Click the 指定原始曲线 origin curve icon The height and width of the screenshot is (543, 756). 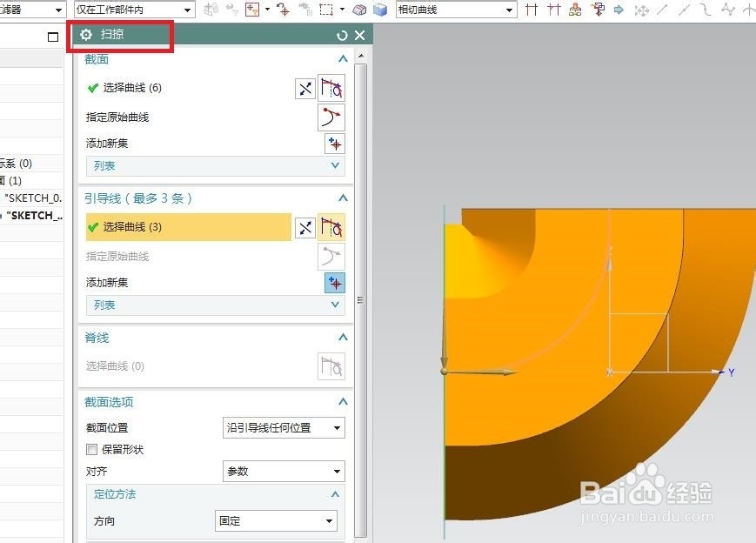pos(331,117)
